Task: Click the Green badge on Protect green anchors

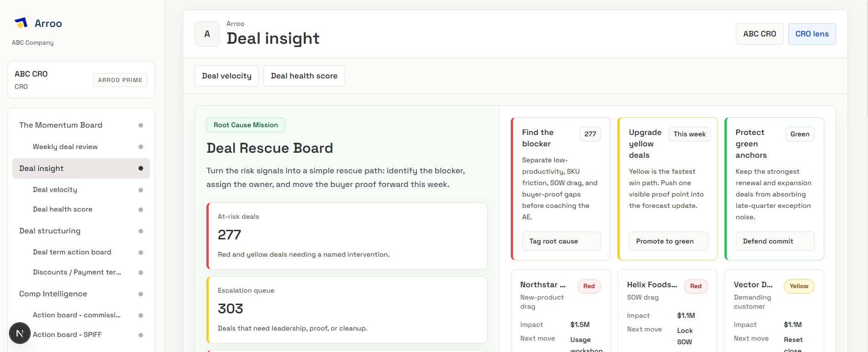Action: [800, 134]
